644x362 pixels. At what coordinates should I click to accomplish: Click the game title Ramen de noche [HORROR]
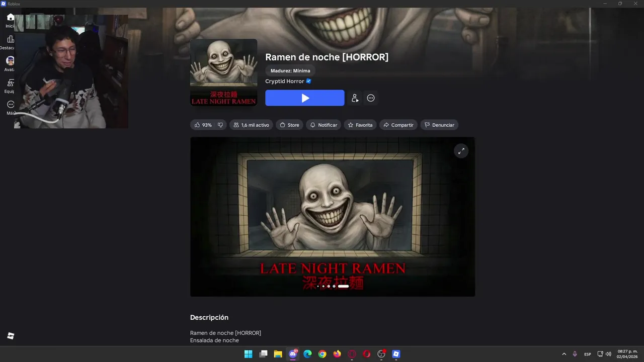click(x=327, y=57)
